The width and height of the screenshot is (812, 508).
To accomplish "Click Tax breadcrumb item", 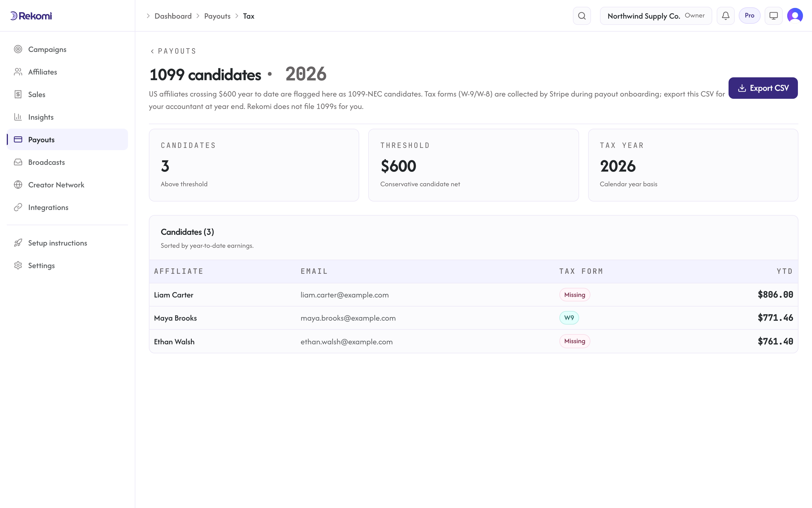I will click(249, 16).
